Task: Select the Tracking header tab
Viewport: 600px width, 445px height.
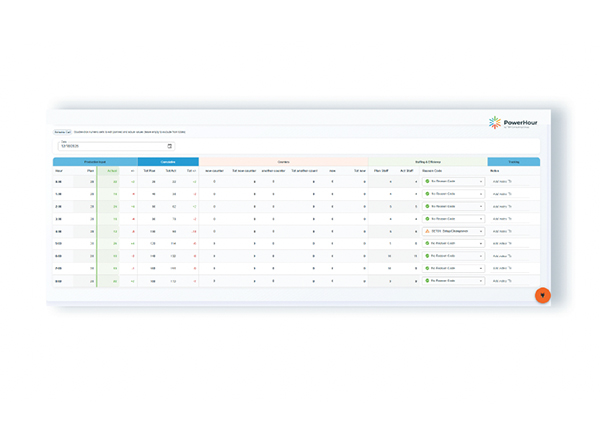Action: click(x=513, y=161)
